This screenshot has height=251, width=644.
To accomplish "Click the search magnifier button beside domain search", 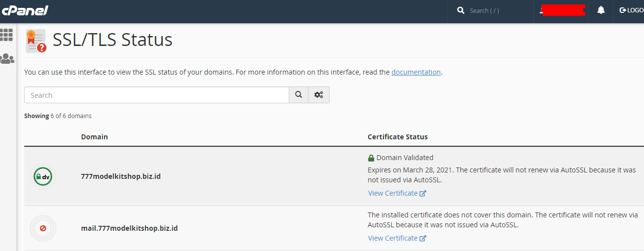I will tap(299, 95).
